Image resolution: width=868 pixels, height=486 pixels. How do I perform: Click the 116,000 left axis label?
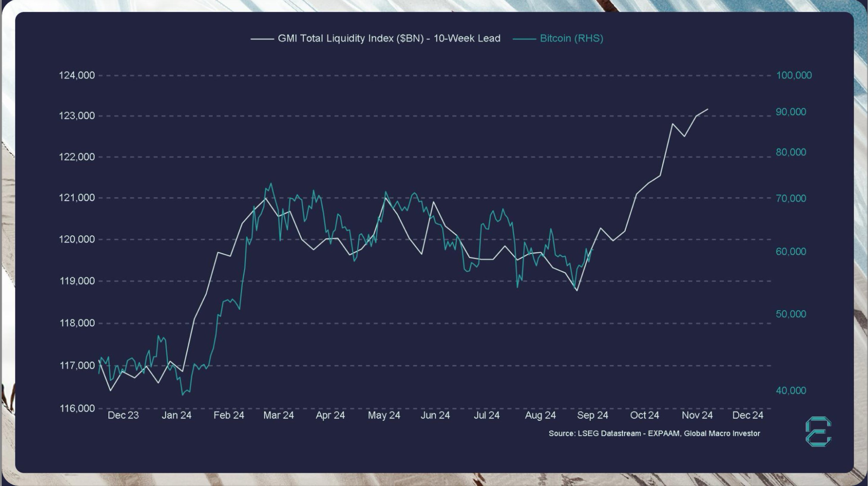click(x=77, y=409)
